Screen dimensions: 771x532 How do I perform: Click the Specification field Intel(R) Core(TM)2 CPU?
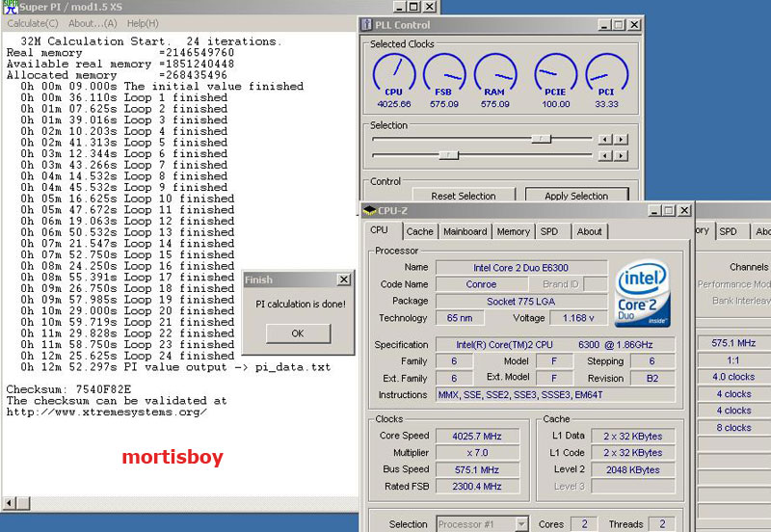click(556, 345)
